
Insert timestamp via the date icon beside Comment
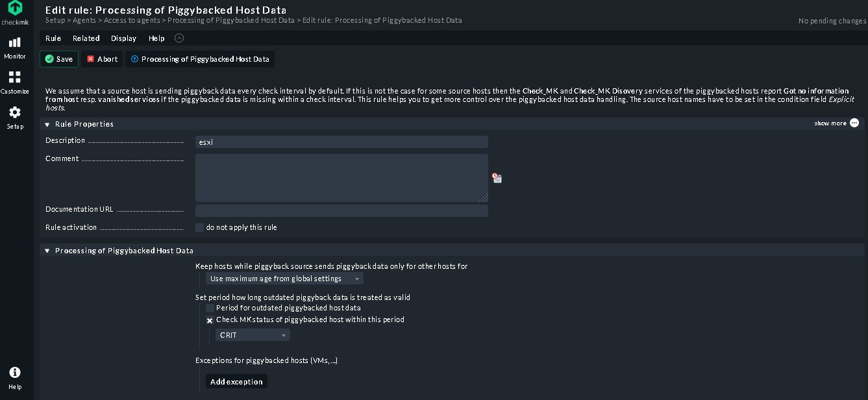[497, 177]
